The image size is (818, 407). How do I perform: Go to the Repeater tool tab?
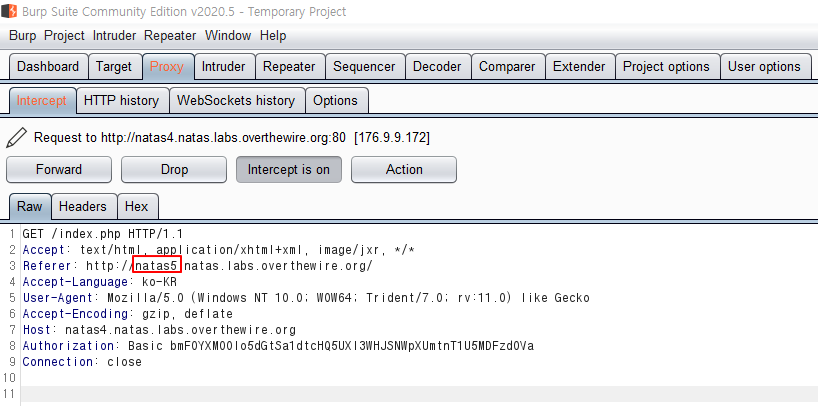point(289,67)
